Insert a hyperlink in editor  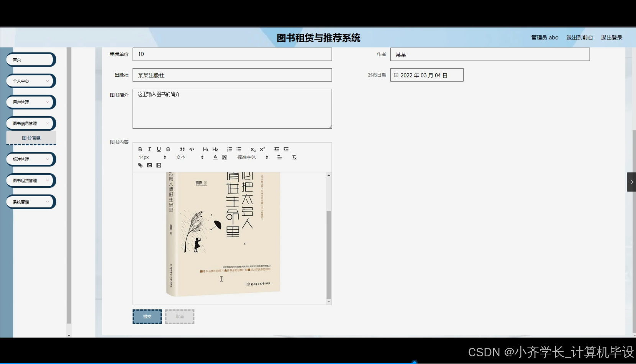[x=140, y=166]
